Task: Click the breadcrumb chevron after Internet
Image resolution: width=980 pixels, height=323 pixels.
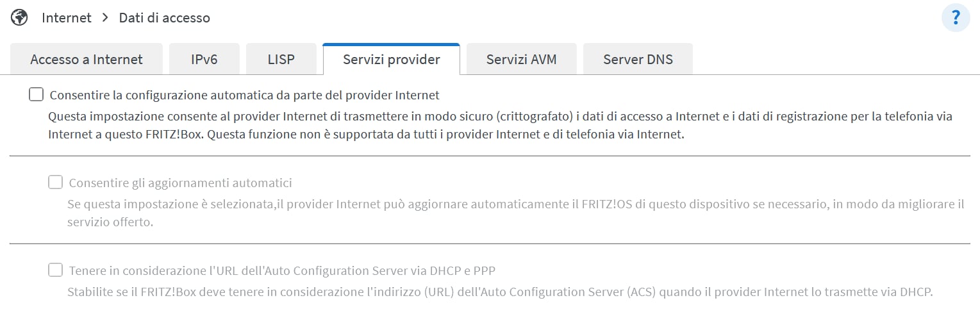Action: click(x=105, y=18)
